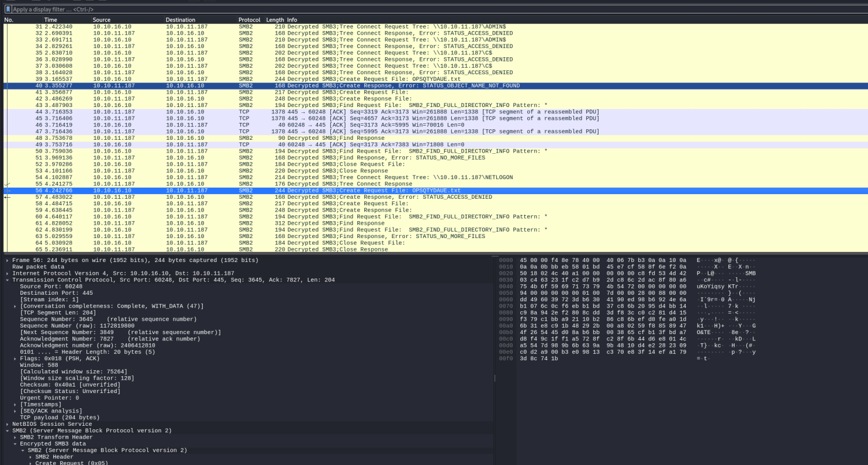Select packet 54 Tree Connect Request NETLOGON
Image resolution: width=868 pixels, height=465 pixels.
435,177
